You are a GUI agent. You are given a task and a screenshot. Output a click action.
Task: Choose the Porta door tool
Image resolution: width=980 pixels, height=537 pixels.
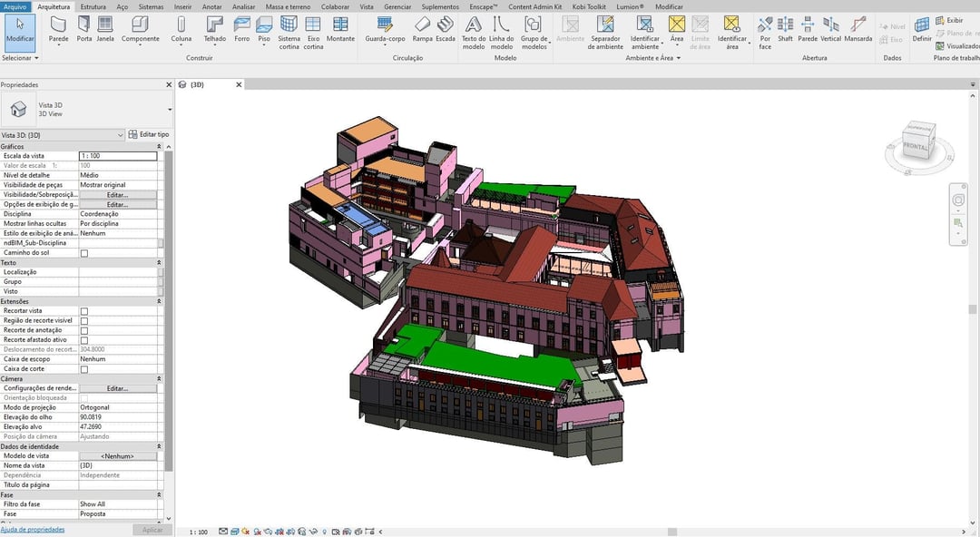pos(83,30)
